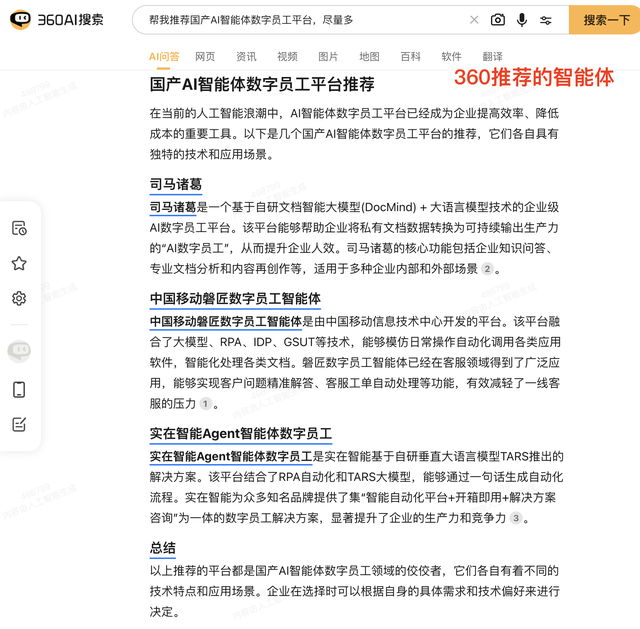Open history icon in left sidebar

pos(19,228)
